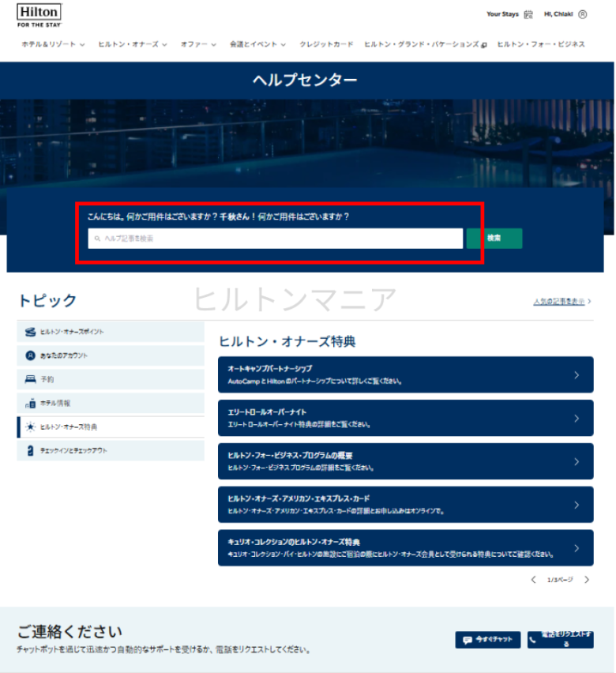Click the Your Stays link
The height and width of the screenshot is (673, 616).
tap(502, 14)
